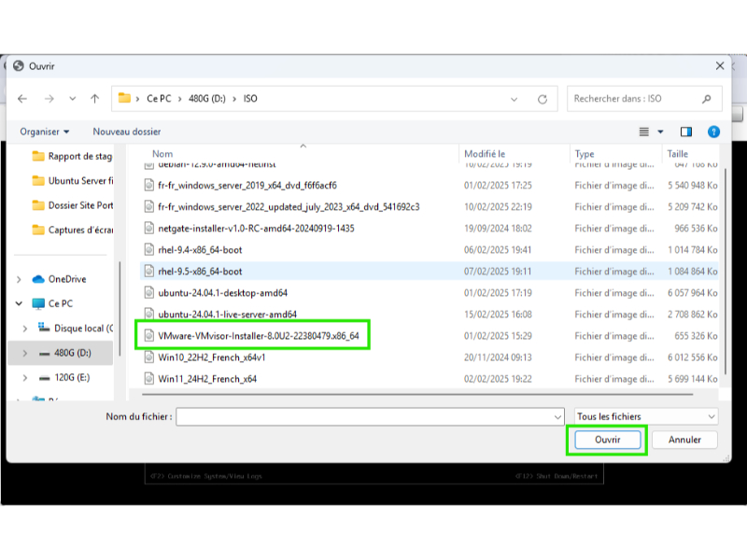Viewport: 747px width, 560px height.
Task: Select the VMware-VMvisor-Installer ISO file
Action: 259,335
